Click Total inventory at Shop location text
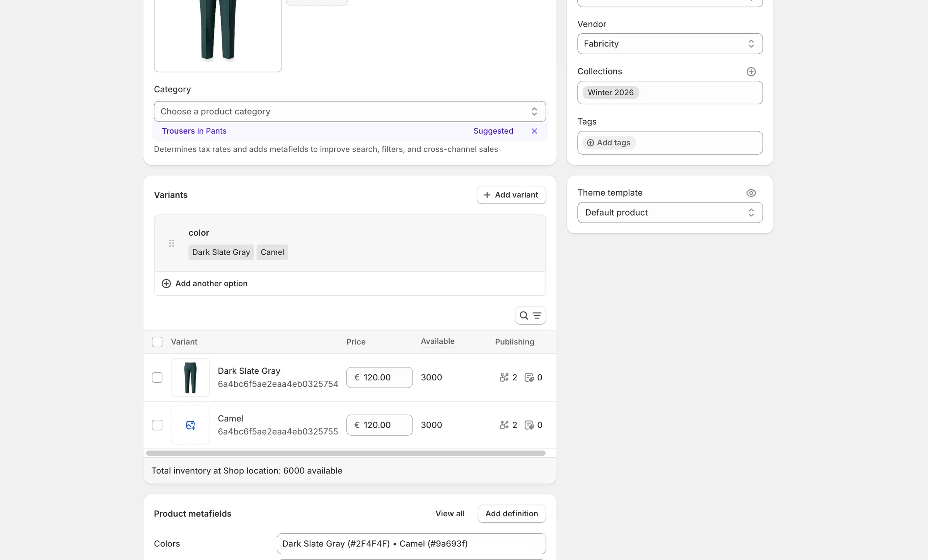 coord(247,471)
